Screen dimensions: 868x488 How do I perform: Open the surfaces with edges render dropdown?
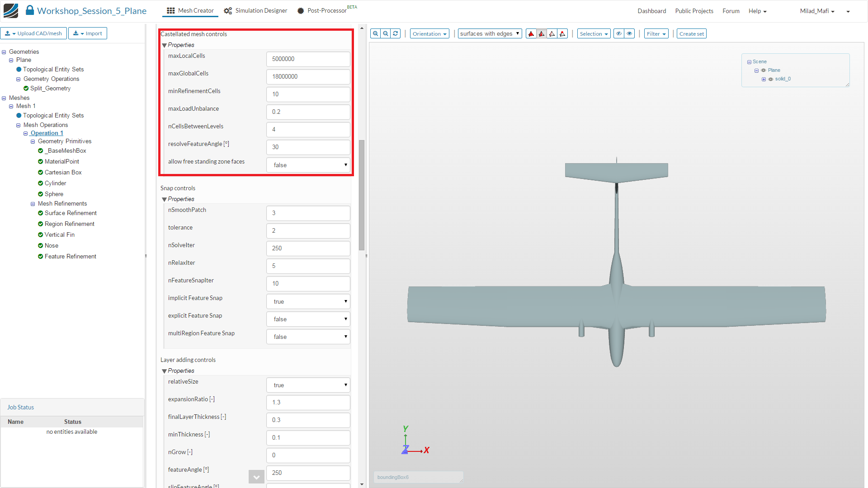pos(490,34)
